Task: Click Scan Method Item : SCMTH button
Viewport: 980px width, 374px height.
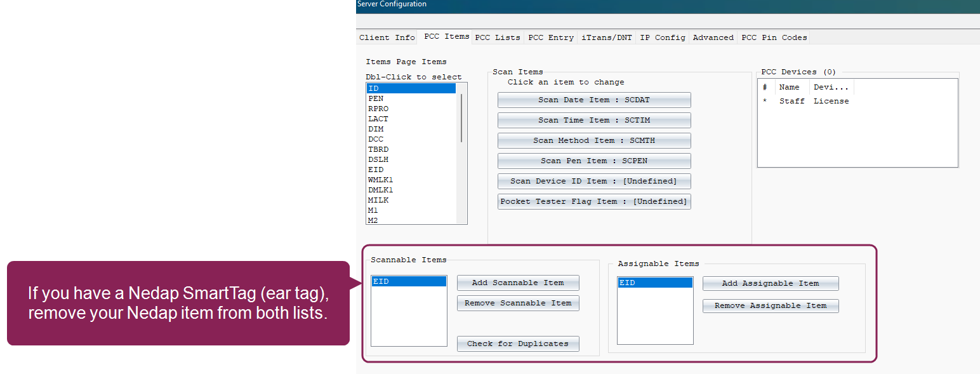Action: tap(593, 141)
